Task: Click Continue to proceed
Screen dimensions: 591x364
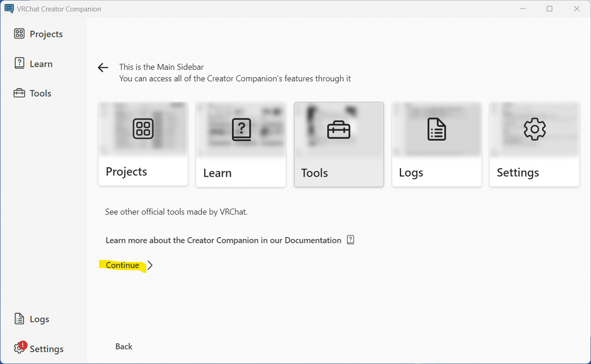Action: [x=123, y=265]
